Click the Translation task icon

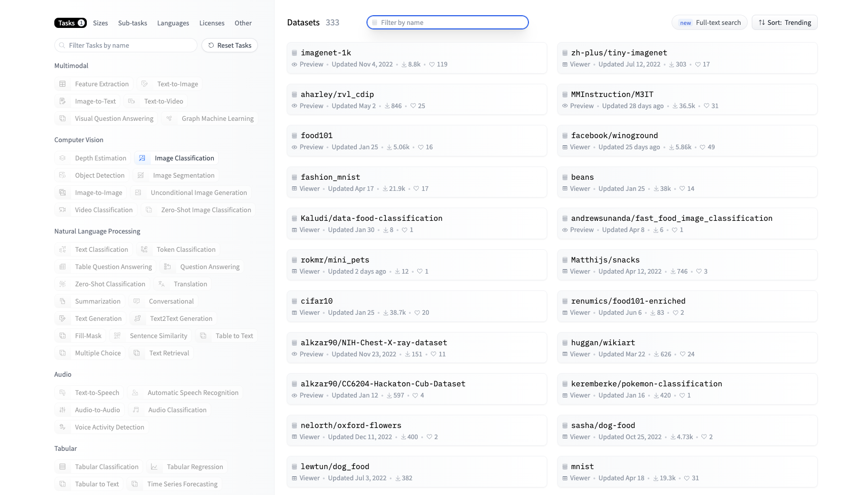pos(161,284)
